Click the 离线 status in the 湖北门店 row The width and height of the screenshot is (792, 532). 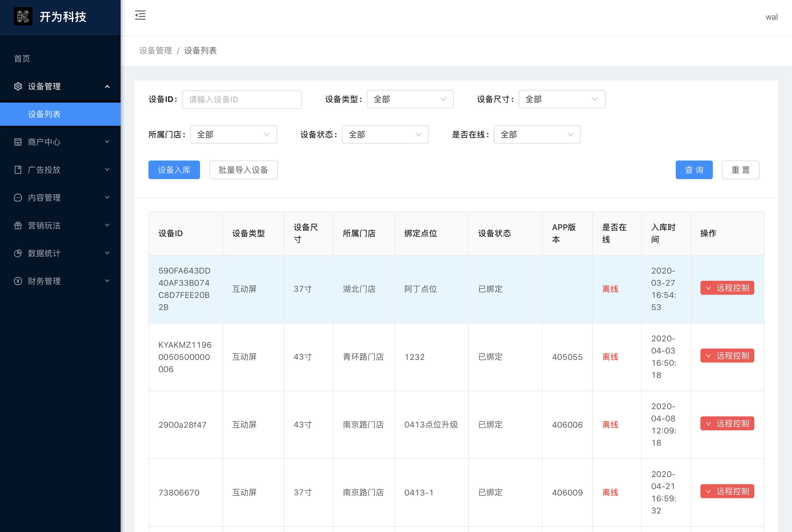(610, 289)
